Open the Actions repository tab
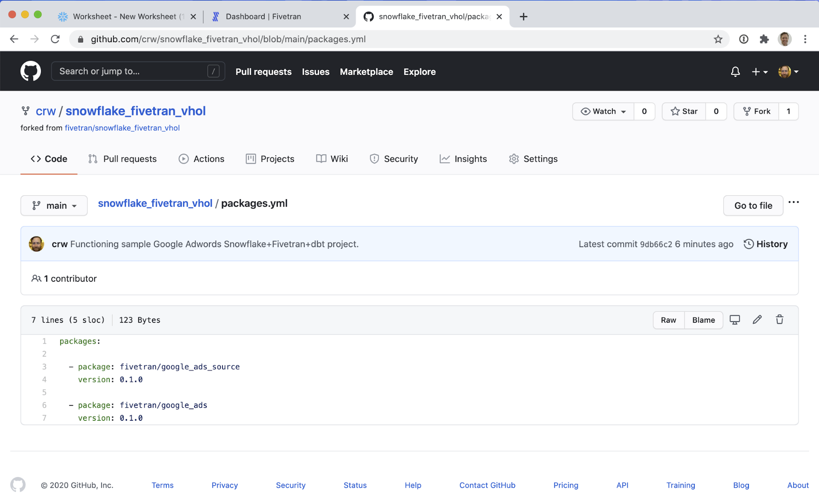The image size is (819, 504). 202,159
